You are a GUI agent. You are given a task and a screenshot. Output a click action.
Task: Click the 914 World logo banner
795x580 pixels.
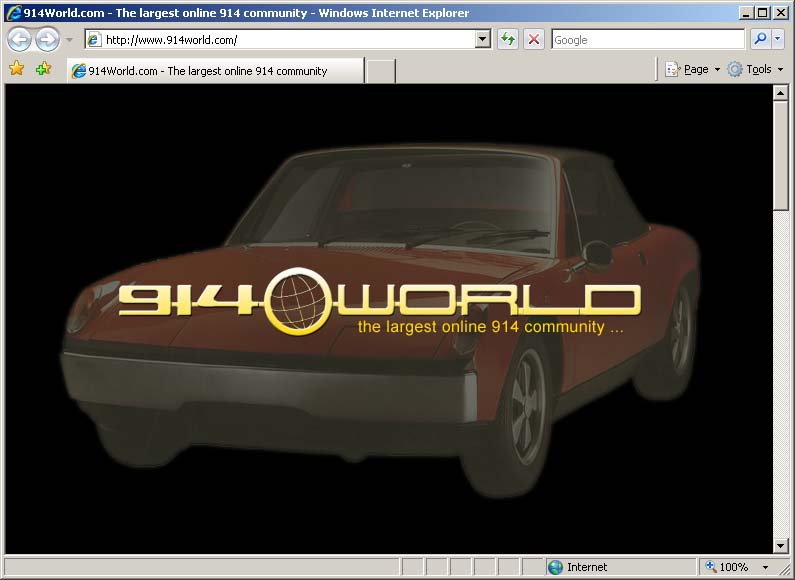pos(379,302)
